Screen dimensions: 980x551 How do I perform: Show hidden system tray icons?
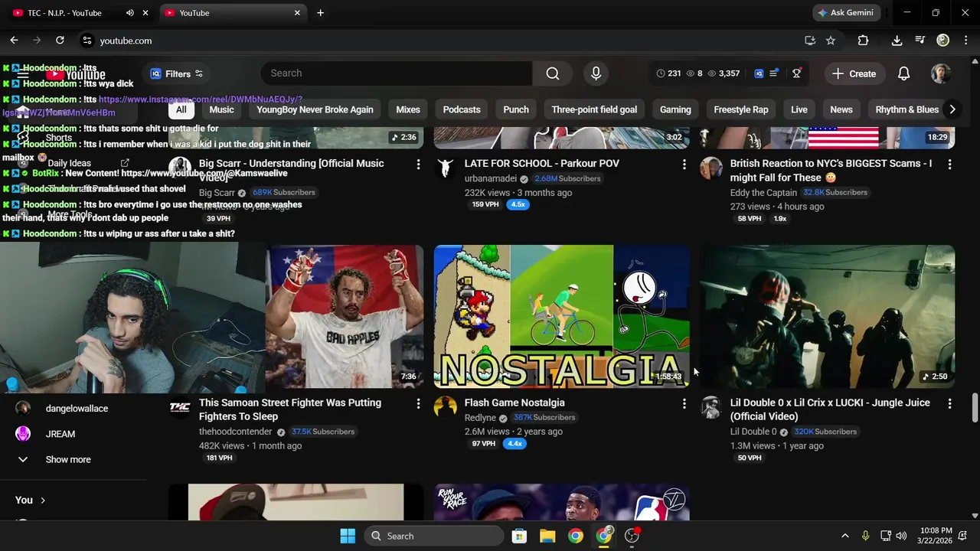tap(844, 536)
